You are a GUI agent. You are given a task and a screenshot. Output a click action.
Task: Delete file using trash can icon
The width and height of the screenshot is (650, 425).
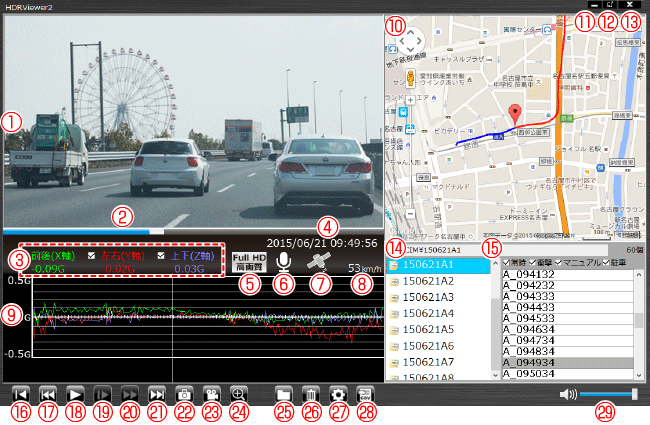(311, 394)
